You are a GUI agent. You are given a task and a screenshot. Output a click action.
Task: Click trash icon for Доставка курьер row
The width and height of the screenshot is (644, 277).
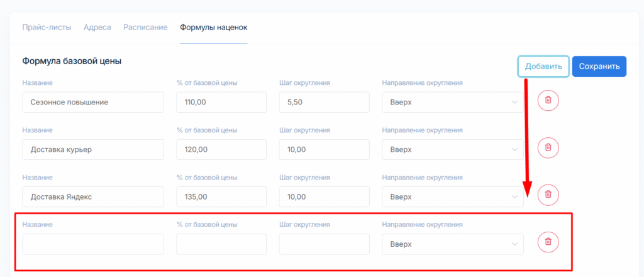pyautogui.click(x=548, y=147)
